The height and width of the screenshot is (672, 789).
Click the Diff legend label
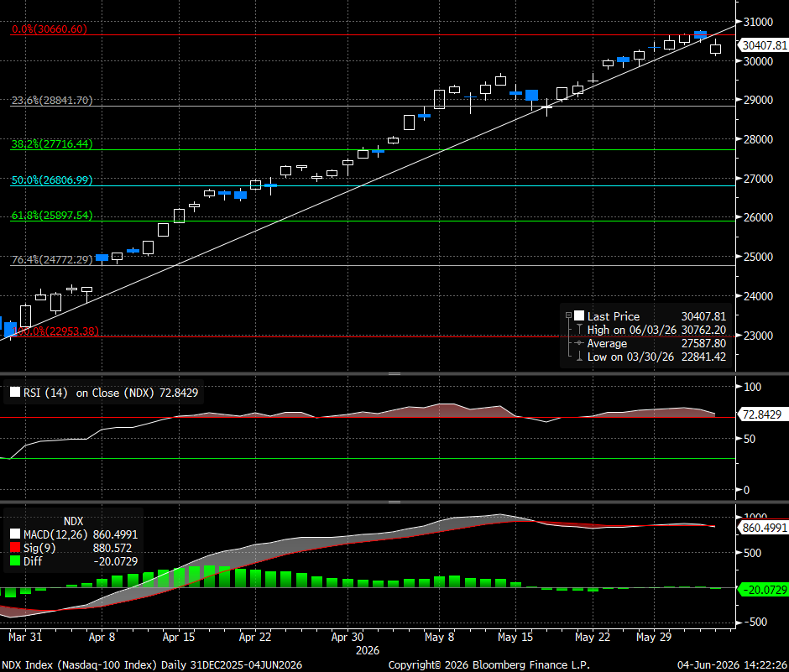(x=33, y=560)
